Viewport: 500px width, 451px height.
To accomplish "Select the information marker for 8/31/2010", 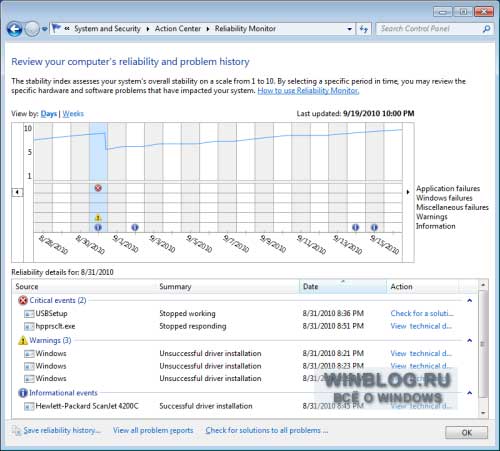I will [98, 227].
